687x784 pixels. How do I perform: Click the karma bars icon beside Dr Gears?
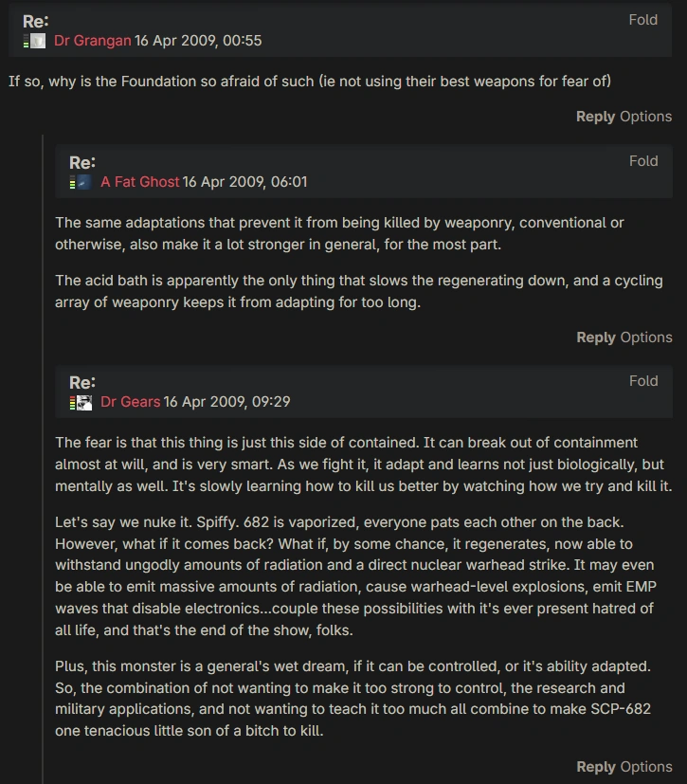[x=72, y=402]
